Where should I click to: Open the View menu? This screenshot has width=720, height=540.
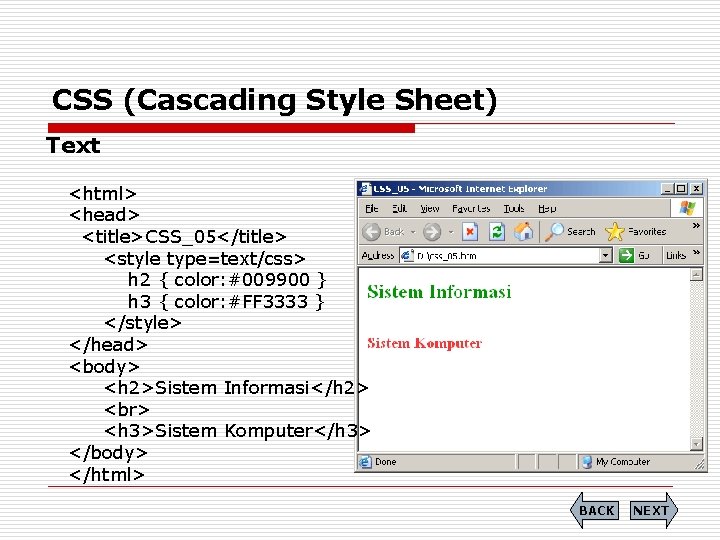(430, 208)
